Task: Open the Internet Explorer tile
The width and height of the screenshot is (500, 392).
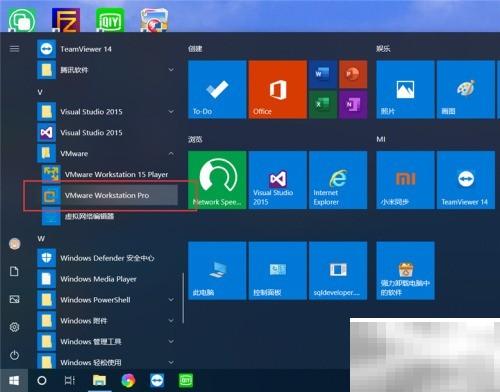Action: click(338, 180)
